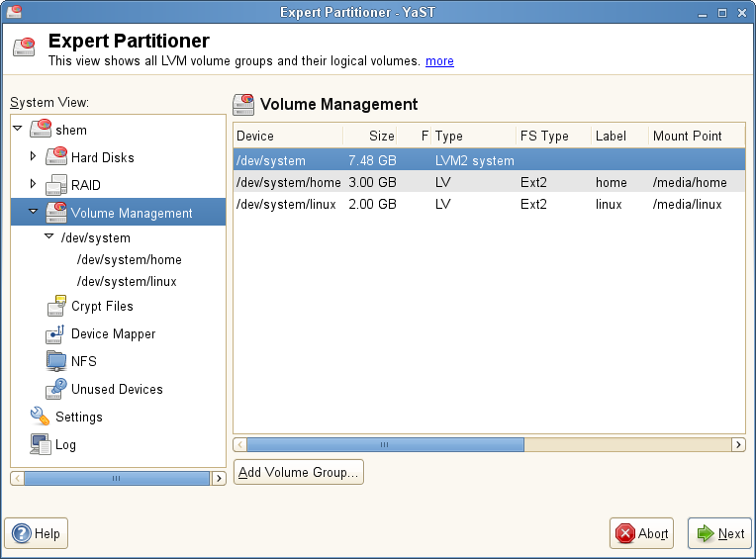Click the 7.48 GB size cell
Viewport: 756px width, 559px height.
pos(372,160)
